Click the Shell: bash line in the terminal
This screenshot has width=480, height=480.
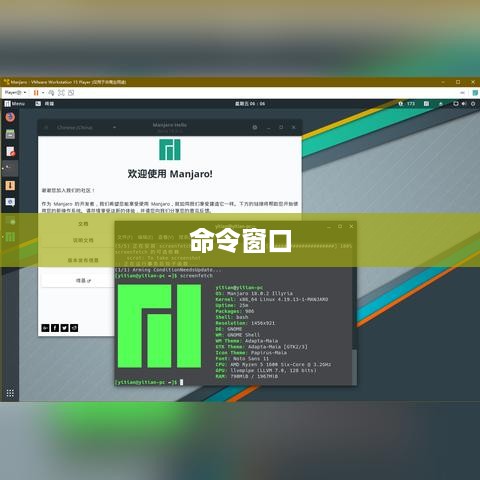coord(232,317)
